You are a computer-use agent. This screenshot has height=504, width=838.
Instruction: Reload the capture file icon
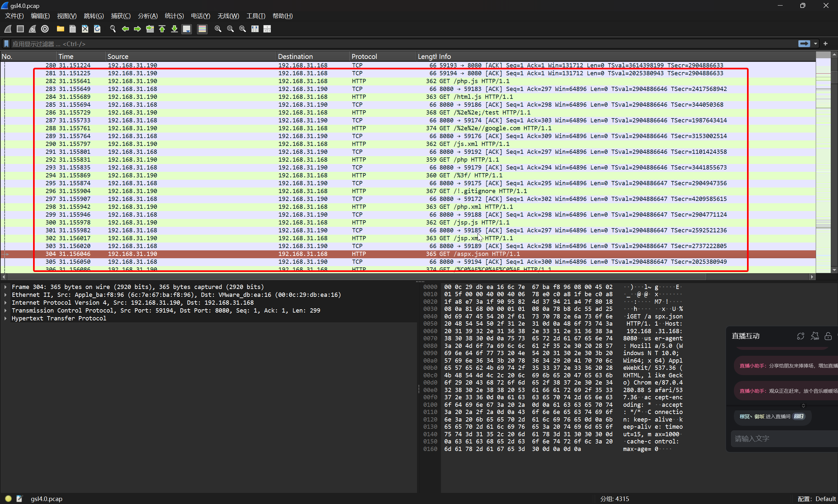97,29
